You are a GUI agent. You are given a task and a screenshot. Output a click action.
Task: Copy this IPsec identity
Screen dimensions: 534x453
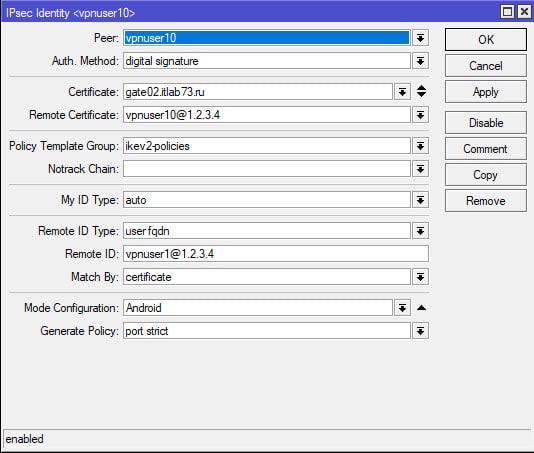[x=486, y=175]
